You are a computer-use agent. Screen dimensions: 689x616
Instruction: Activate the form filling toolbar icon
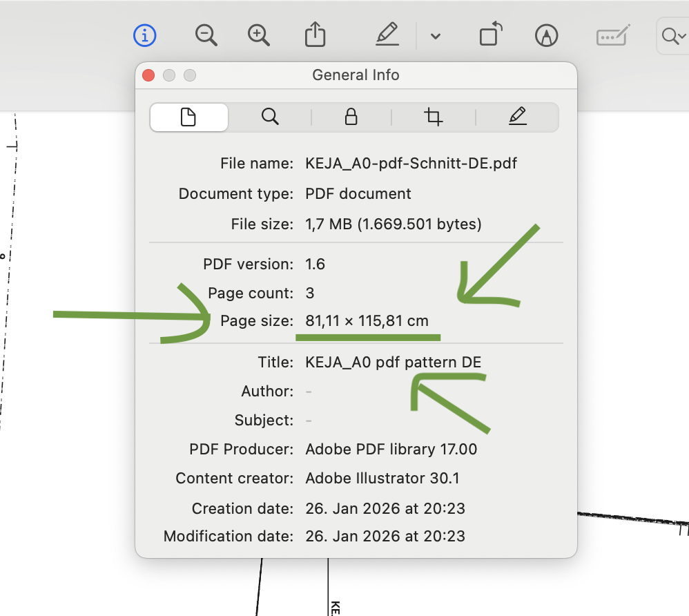point(613,36)
